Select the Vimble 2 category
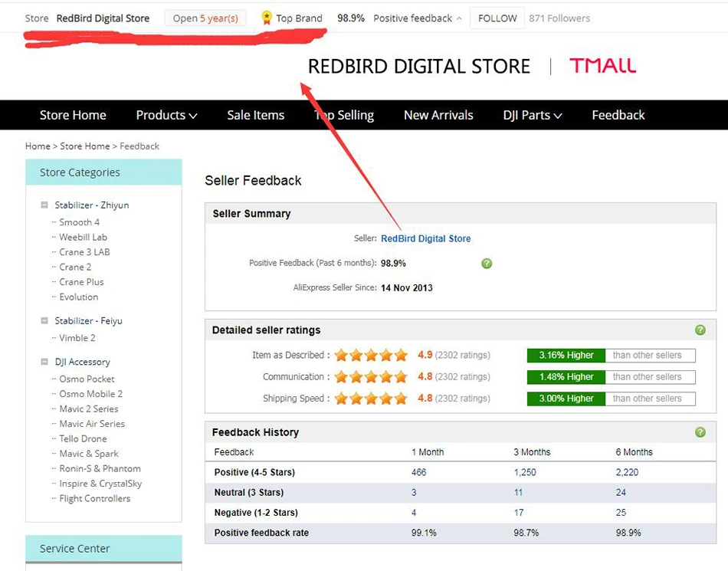The width and height of the screenshot is (728, 571). pos(77,338)
